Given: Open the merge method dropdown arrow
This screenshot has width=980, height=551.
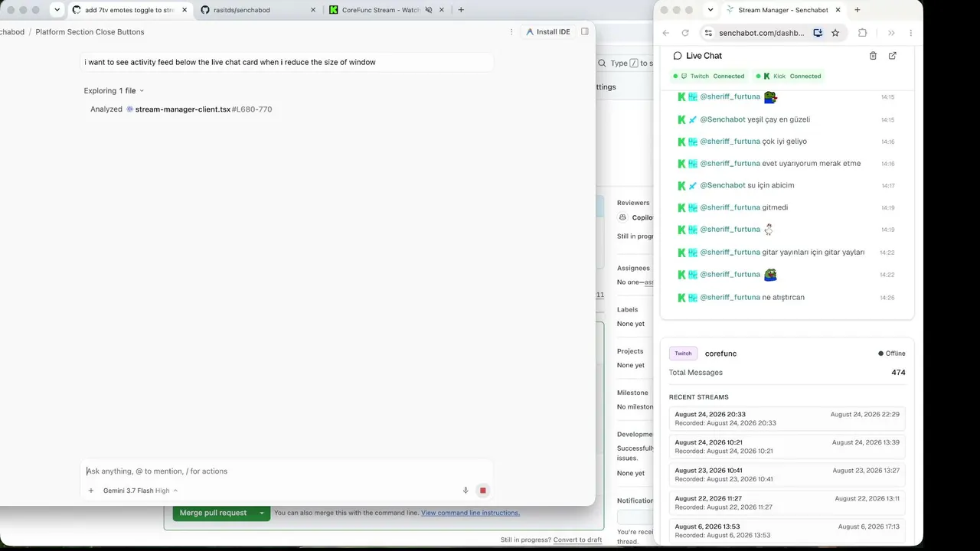Looking at the screenshot, I should (263, 513).
